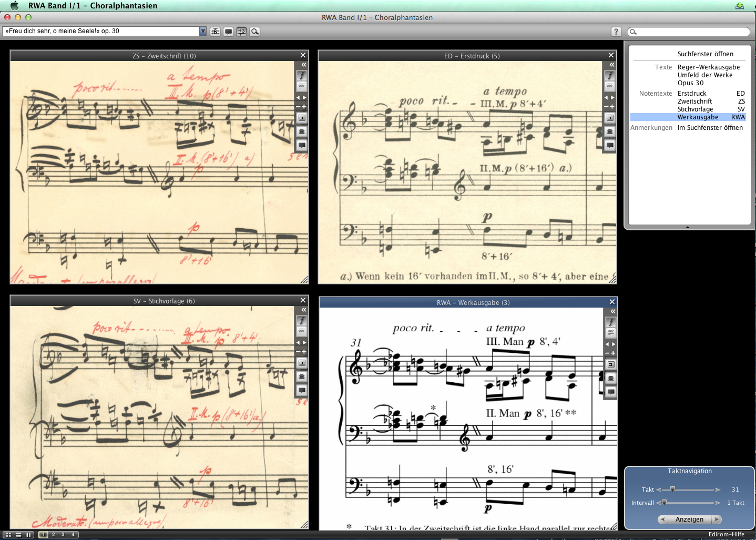
Task: Click the measure navigation toolbar icon
Action: (242, 32)
